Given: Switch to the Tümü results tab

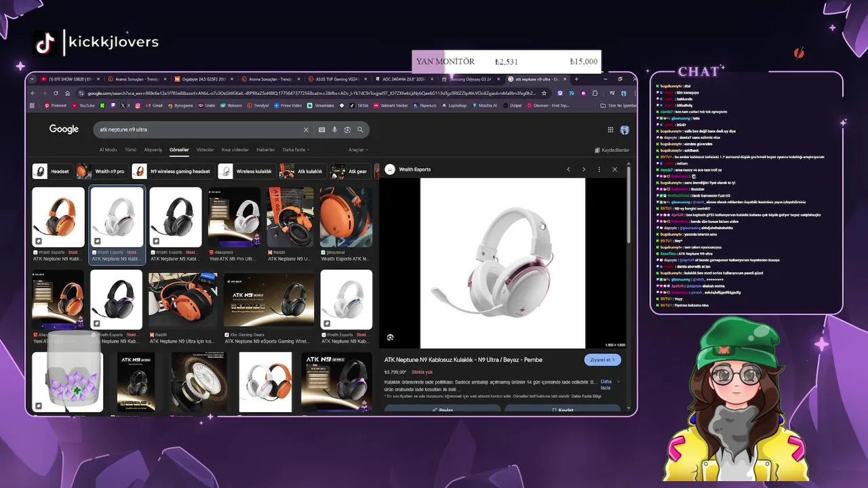Looking at the screenshot, I should pos(130,150).
